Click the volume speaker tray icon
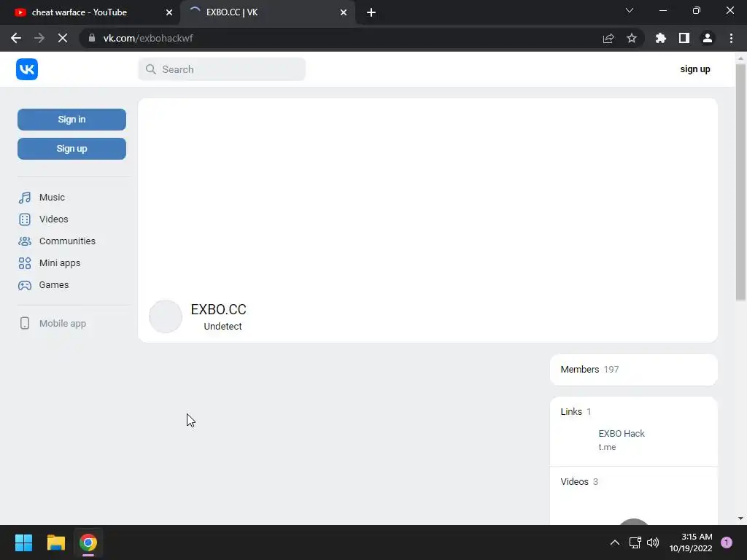This screenshot has width=747, height=560. pos(653,542)
